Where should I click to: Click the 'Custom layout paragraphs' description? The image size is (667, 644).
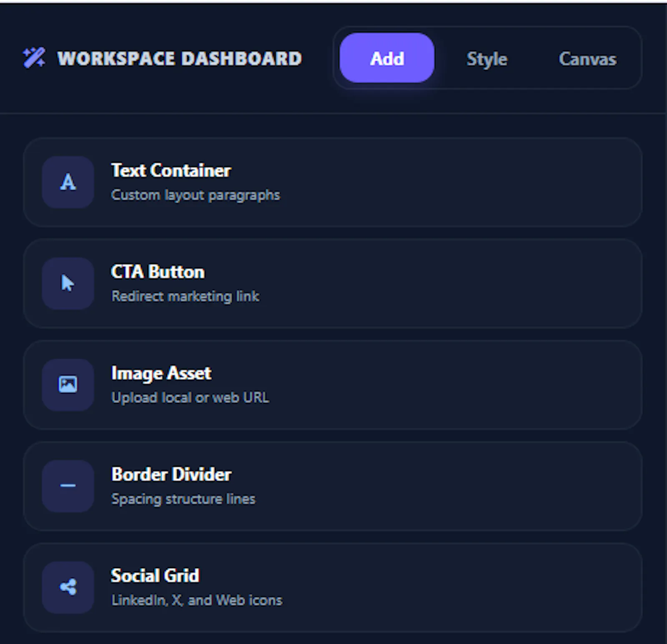[196, 195]
